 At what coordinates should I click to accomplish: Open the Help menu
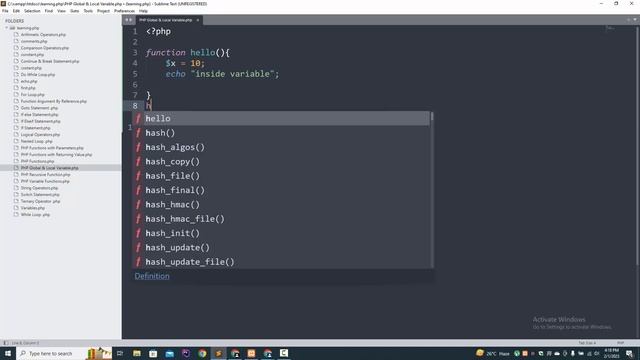click(x=143, y=11)
